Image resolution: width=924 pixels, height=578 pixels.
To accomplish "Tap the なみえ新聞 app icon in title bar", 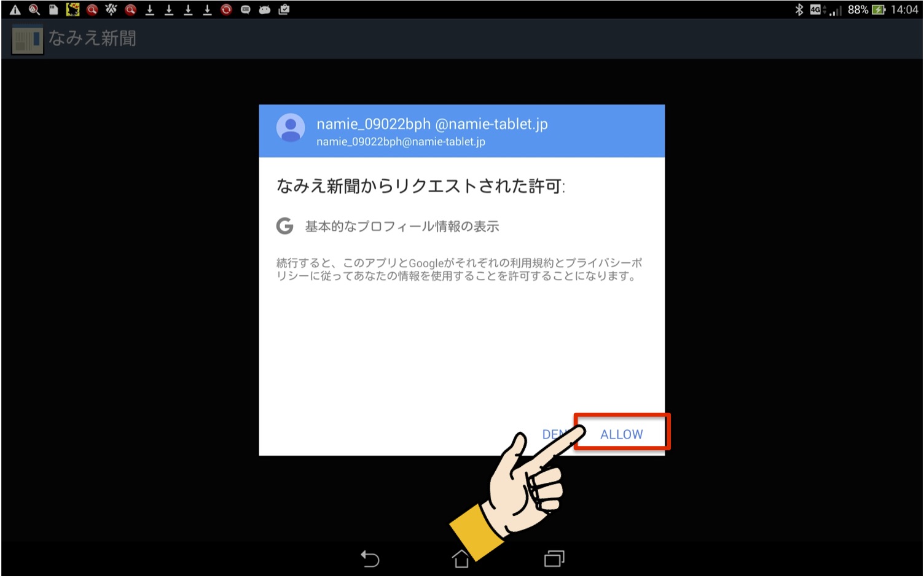I will tap(28, 39).
